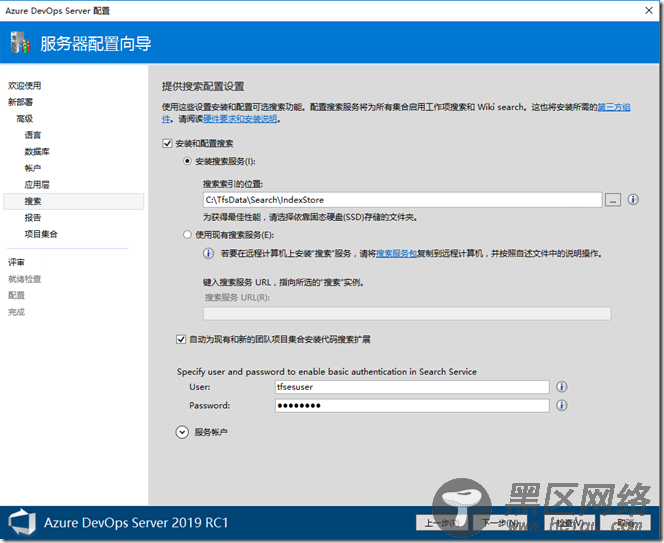Go to the 报告 step in sidebar
664x543 pixels.
click(x=33, y=218)
